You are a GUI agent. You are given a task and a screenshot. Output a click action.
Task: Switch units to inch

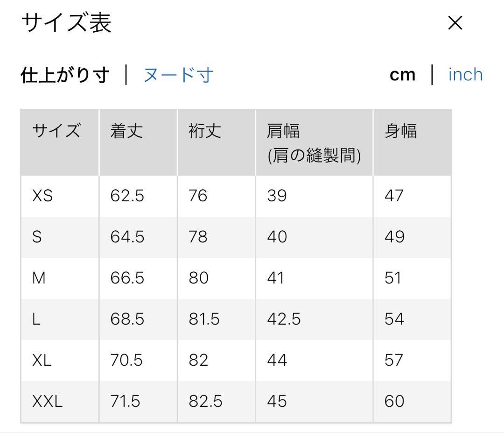pyautogui.click(x=465, y=75)
